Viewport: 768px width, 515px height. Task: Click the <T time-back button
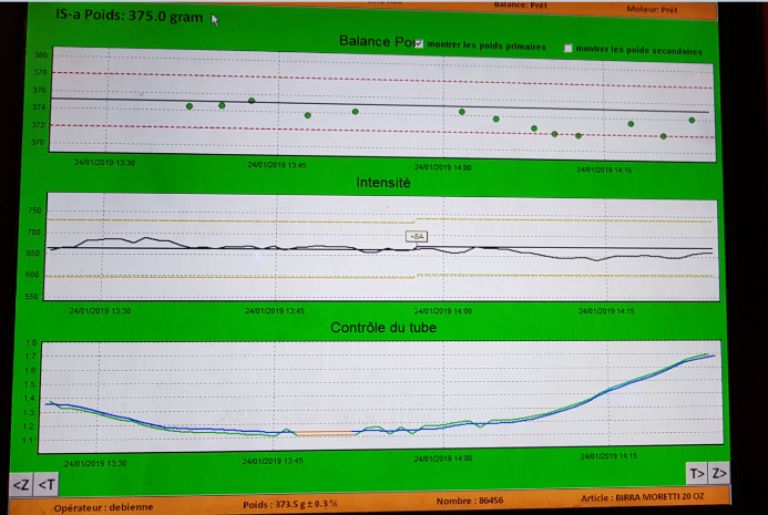click(47, 485)
